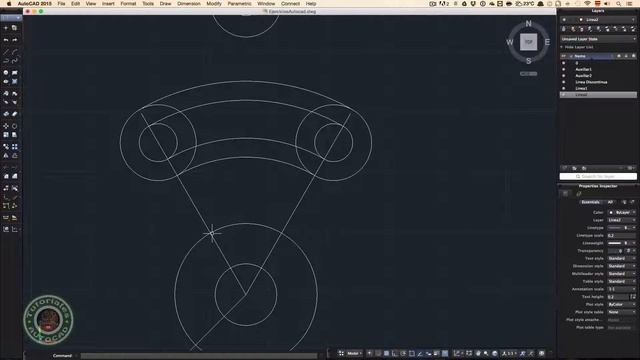The height and width of the screenshot is (360, 640).
Task: Select the Rectangle tool
Action: click(15, 73)
